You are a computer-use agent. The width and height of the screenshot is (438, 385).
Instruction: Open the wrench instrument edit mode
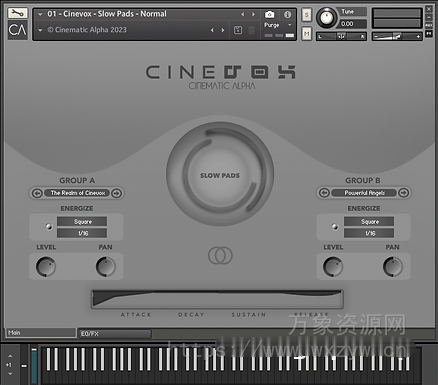[x=17, y=13]
